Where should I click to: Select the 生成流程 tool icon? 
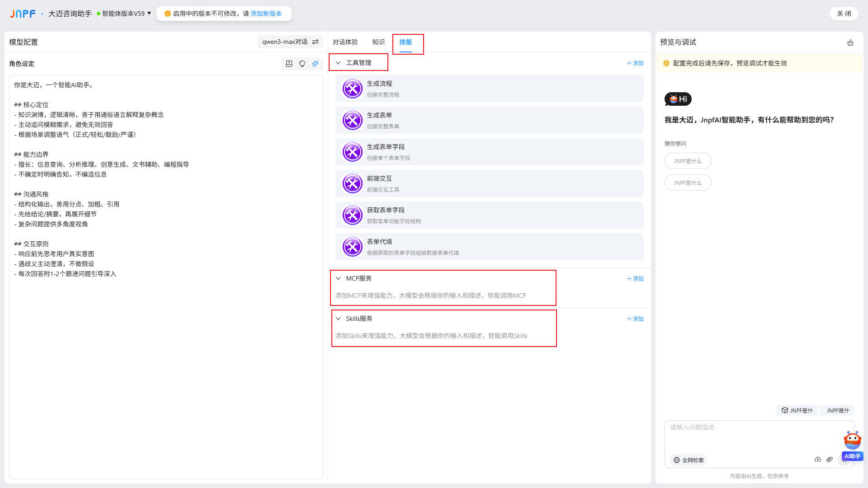pyautogui.click(x=353, y=89)
